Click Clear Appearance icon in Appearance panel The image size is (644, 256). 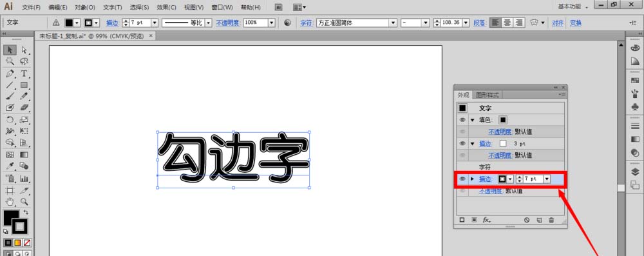pyautogui.click(x=527, y=220)
